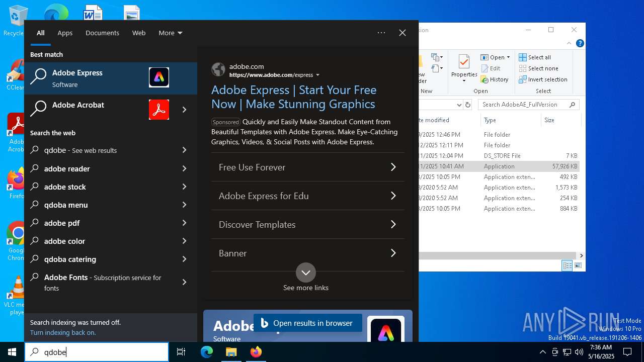Click Edit in Explorer ribbon
The height and width of the screenshot is (362, 644).
pos(491,68)
